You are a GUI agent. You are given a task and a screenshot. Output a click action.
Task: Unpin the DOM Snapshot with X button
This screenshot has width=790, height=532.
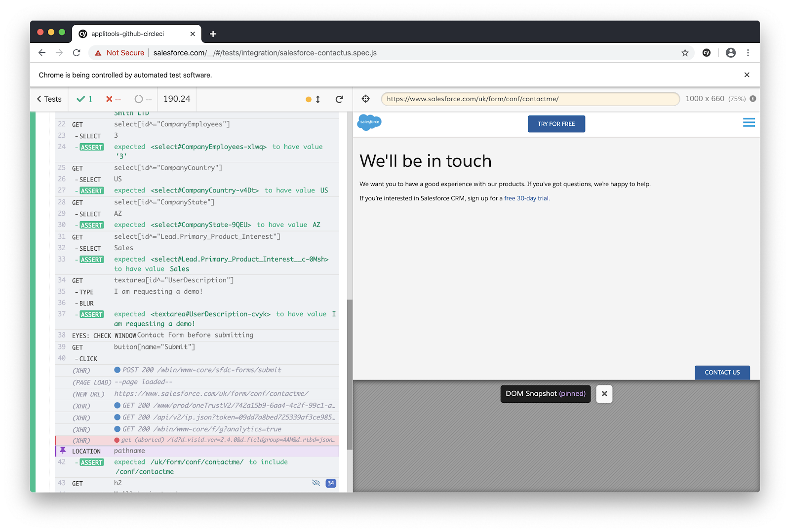[604, 394]
